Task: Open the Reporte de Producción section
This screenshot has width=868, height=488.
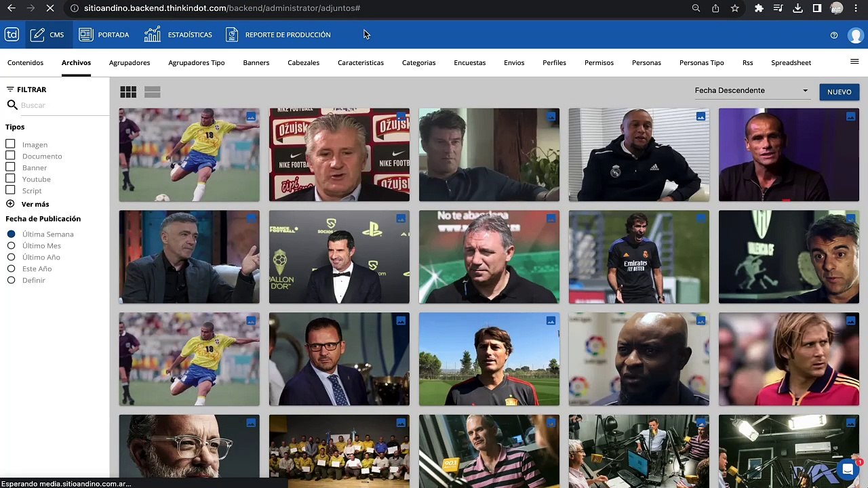Action: pyautogui.click(x=278, y=35)
